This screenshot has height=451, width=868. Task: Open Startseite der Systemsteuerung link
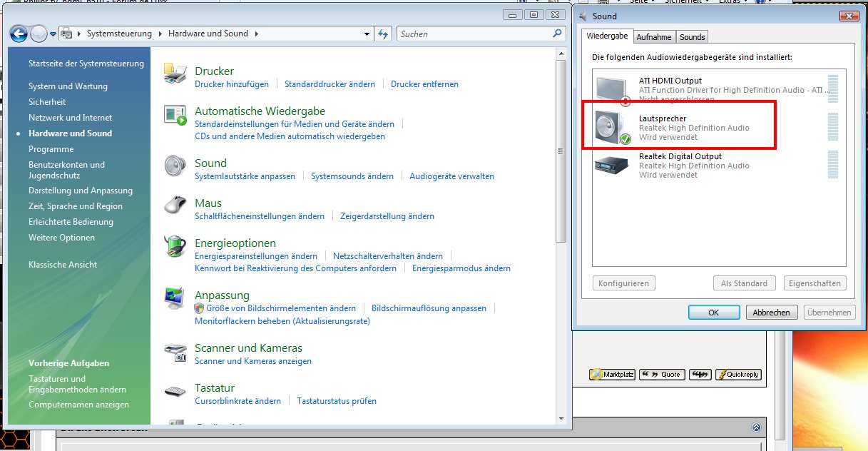[x=86, y=64]
